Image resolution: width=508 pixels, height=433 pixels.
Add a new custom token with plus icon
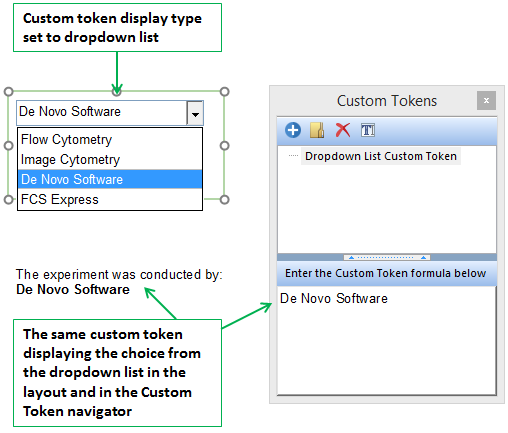click(293, 130)
